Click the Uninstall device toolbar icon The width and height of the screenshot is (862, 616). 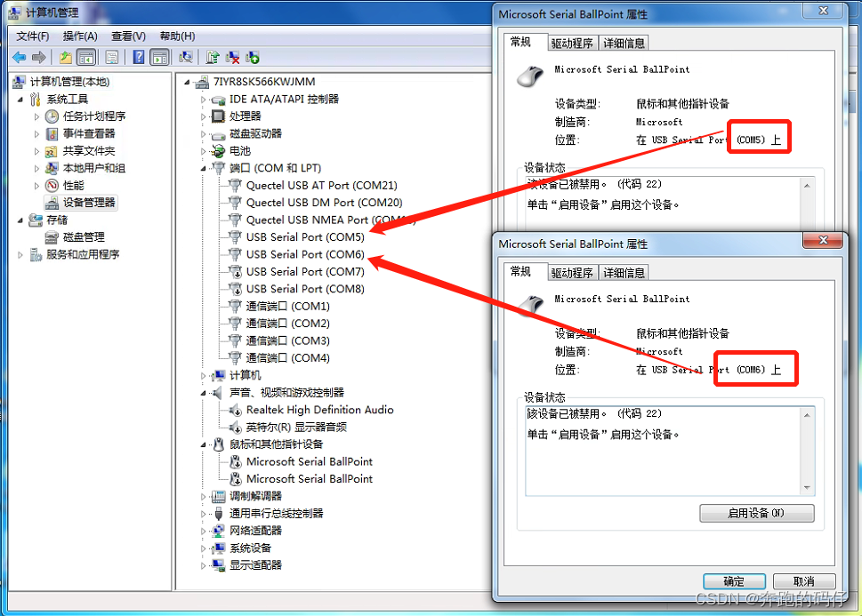pyautogui.click(x=233, y=57)
